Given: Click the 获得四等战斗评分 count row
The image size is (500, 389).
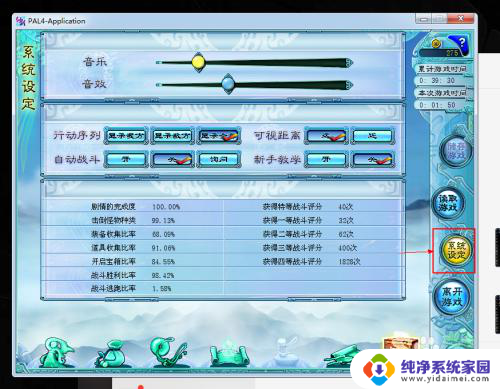Looking at the screenshot, I should (x=313, y=261).
